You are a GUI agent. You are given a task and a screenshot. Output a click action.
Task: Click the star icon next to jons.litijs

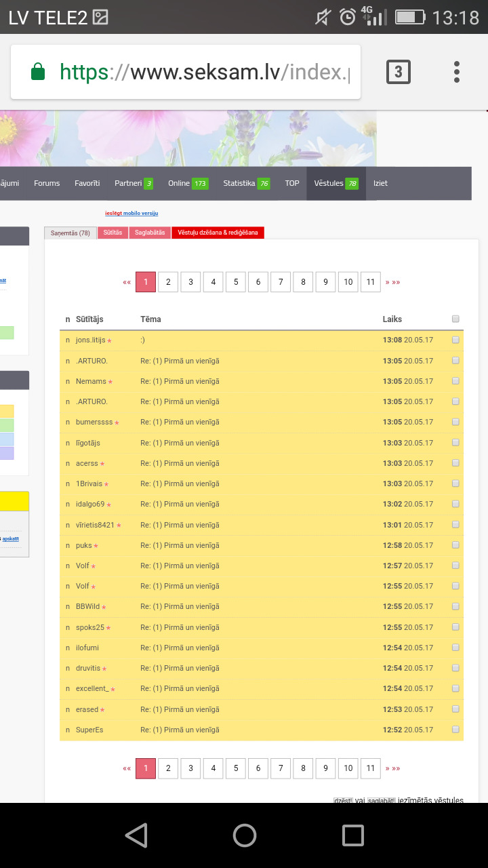coord(110,340)
